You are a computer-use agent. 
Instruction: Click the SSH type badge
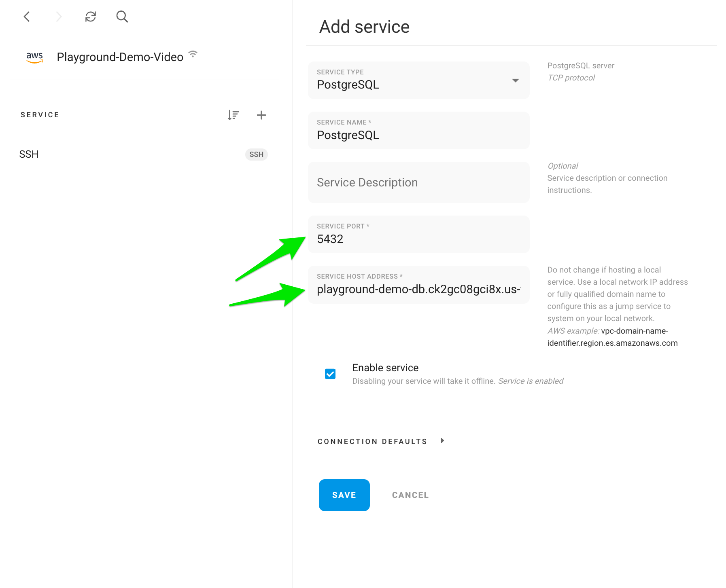click(x=257, y=154)
